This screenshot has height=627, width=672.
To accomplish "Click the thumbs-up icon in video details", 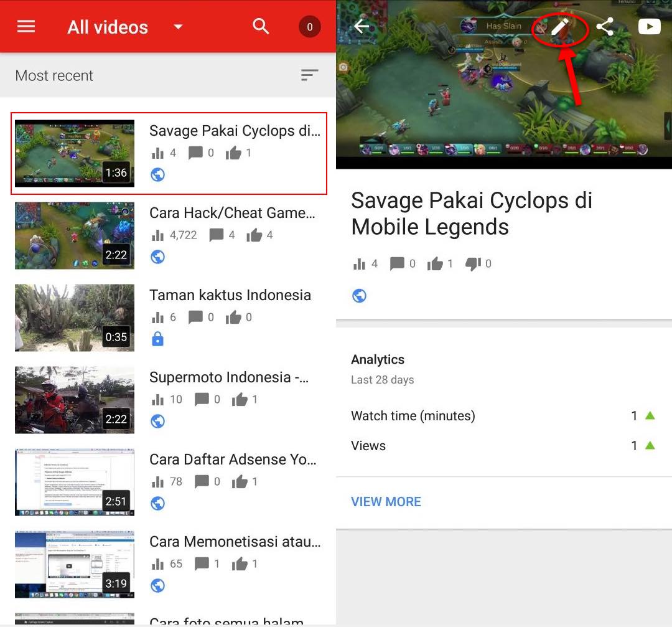I will [x=434, y=264].
